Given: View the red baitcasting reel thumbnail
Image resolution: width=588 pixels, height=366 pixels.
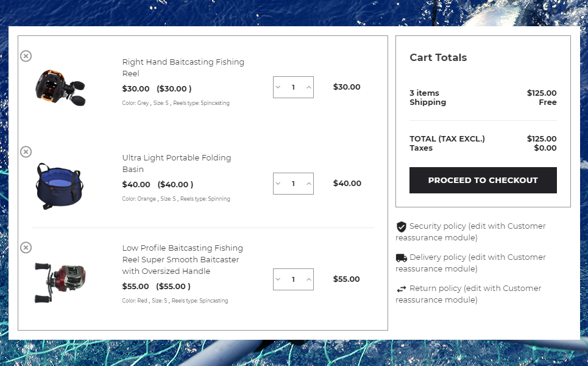Looking at the screenshot, I should pos(60,282).
